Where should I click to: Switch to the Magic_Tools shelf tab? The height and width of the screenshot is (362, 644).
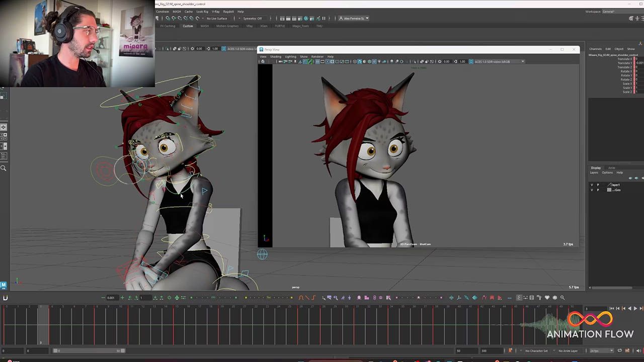(x=300, y=26)
